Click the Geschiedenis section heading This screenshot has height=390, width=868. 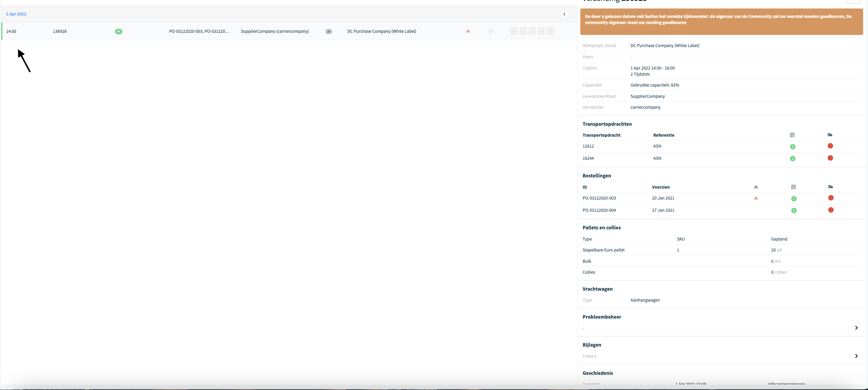coord(598,373)
